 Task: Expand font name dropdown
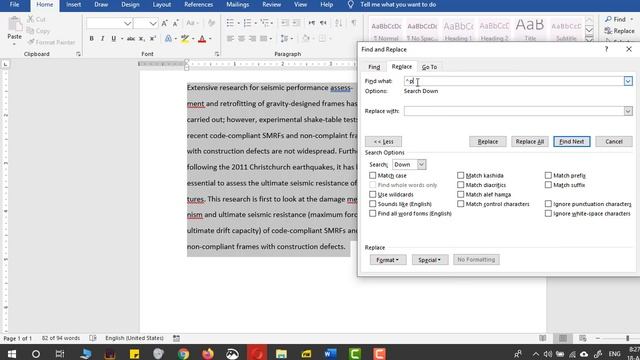pos(127,23)
